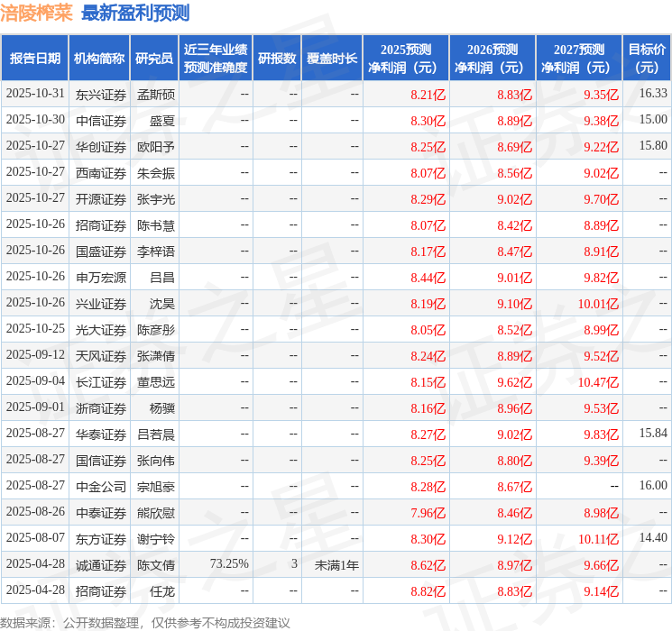This screenshot has height=631, width=672.
Task: Click the 10.11亿 value for 东方证券
Action: [598, 539]
